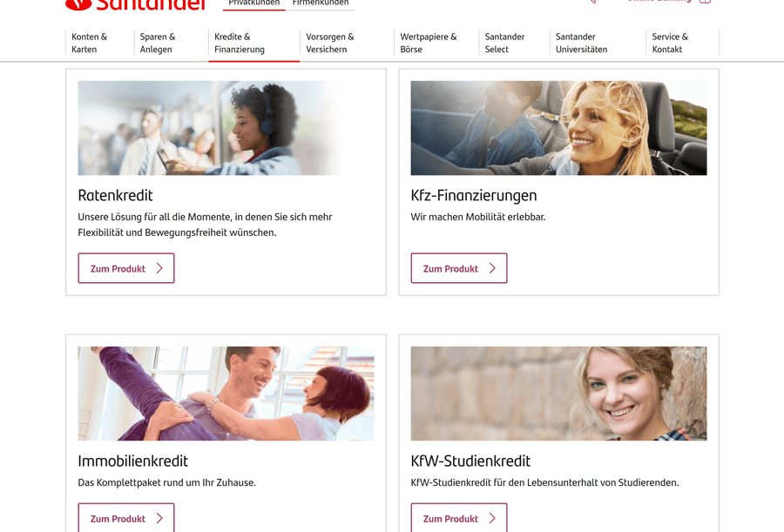Open the KfW-Studienkredit title
Viewport: 784px width, 532px height.
pos(470,461)
